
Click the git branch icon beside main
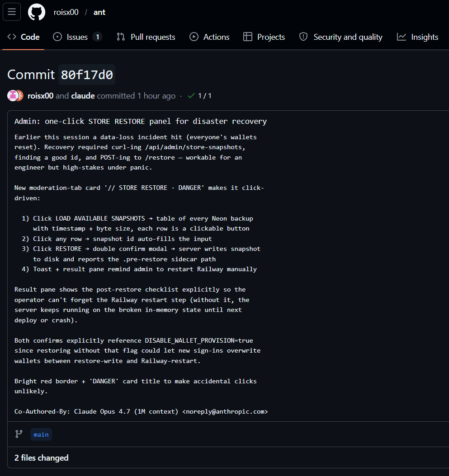(x=19, y=434)
